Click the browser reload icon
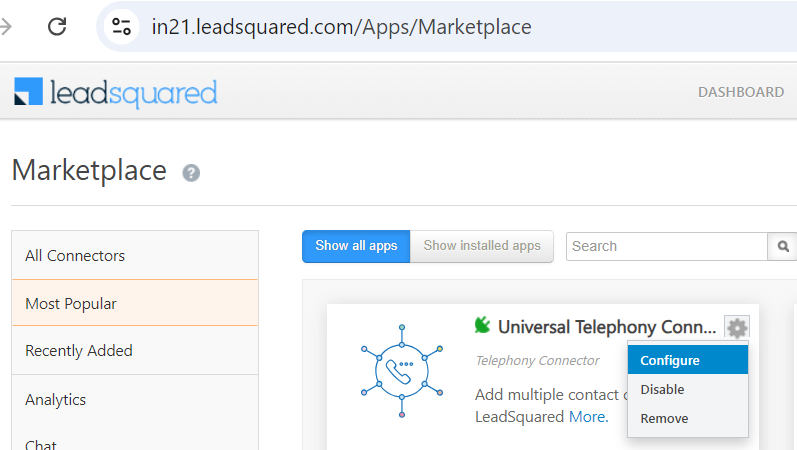The width and height of the screenshot is (797, 450). (57, 27)
